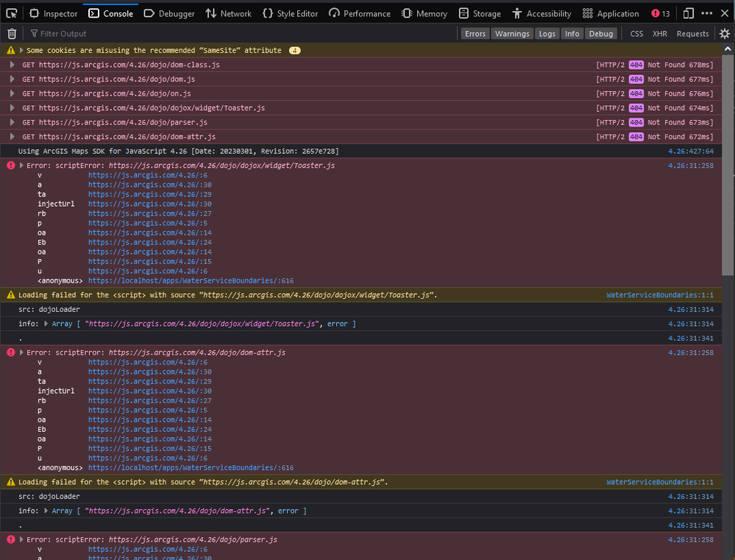
Task: Expand the dom.js GET request row
Action: (x=13, y=79)
